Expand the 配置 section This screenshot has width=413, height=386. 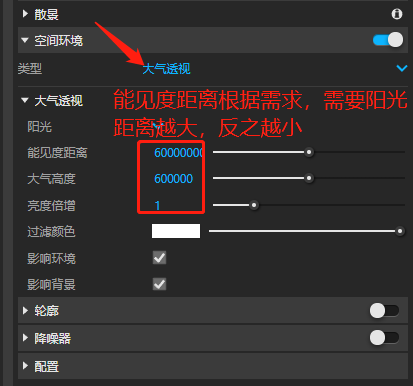[x=25, y=366]
